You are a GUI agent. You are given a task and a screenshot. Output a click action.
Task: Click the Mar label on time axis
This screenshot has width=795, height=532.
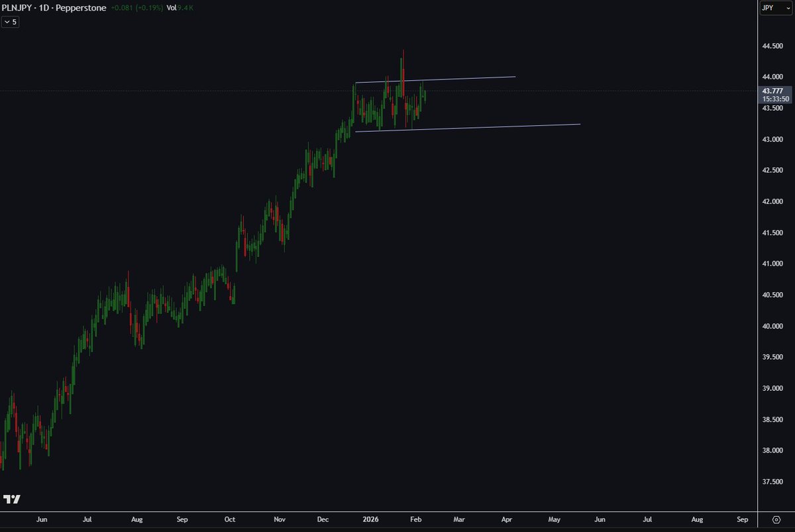(x=458, y=520)
